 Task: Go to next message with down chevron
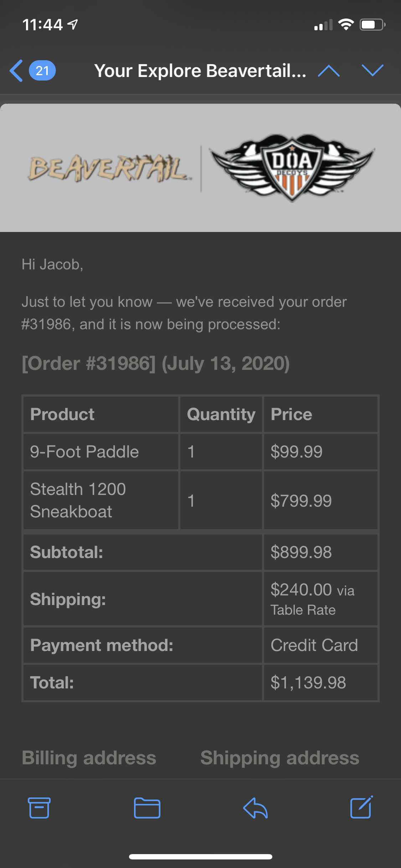(372, 70)
